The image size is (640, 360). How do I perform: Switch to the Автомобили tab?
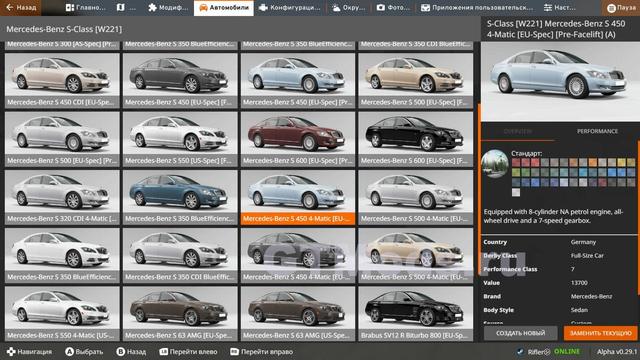(x=223, y=7)
